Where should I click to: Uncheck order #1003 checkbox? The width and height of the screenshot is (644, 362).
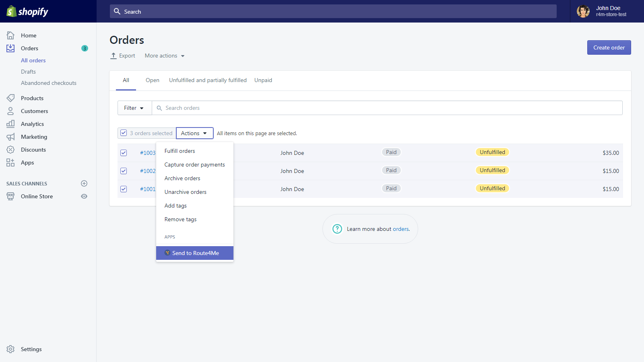(124, 153)
